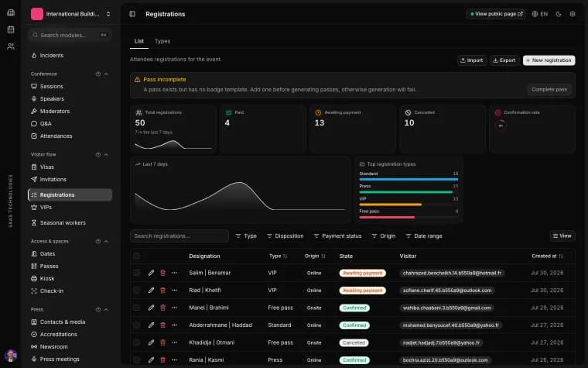Open the Payment status filter dropdown
Viewport: 588px width, 368px height.
337,236
